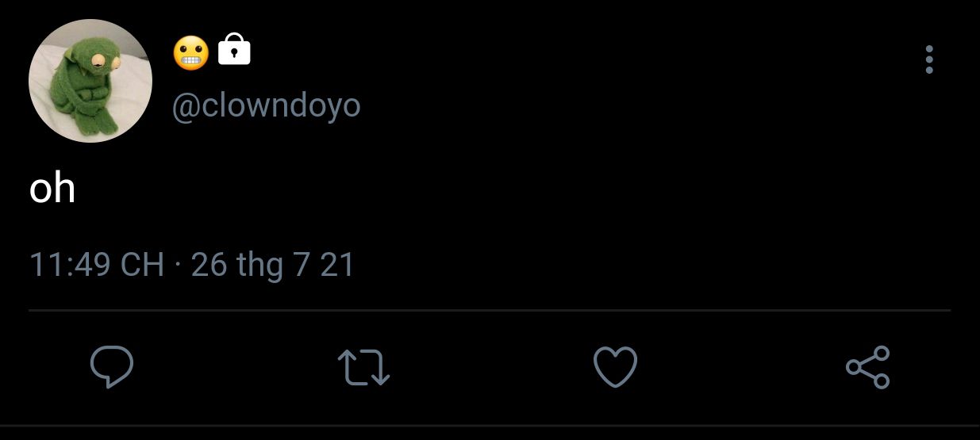The image size is (980, 440).
Task: Click the padlock protected-account icon
Action: 234,49
